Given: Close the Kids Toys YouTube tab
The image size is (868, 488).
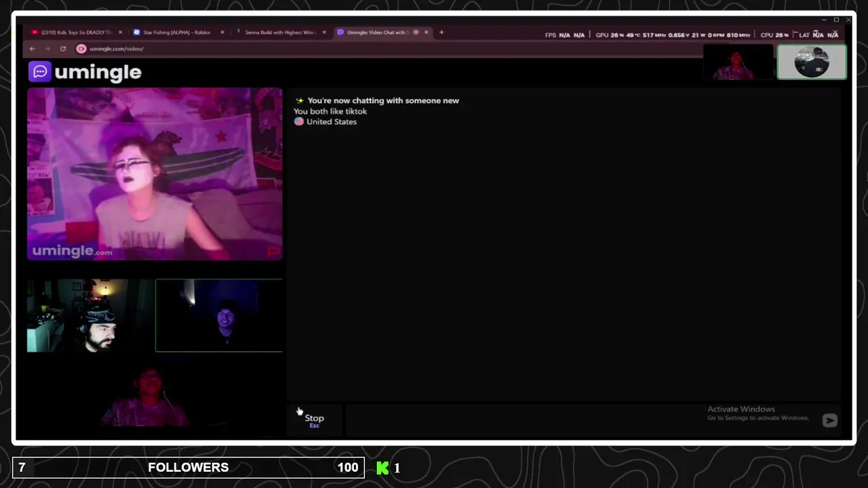Looking at the screenshot, I should coord(120,32).
